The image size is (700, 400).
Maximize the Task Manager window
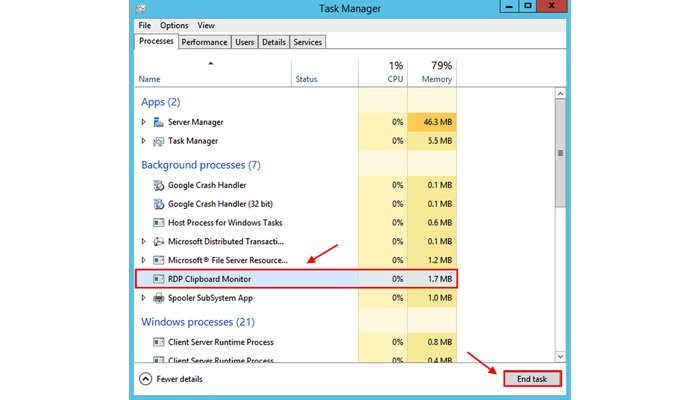pos(527,6)
